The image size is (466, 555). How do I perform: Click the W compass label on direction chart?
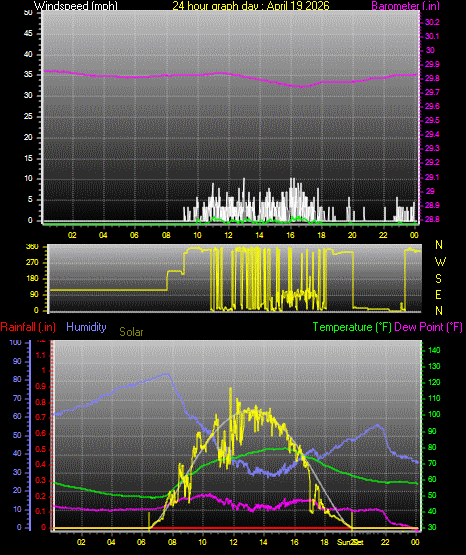[440, 262]
